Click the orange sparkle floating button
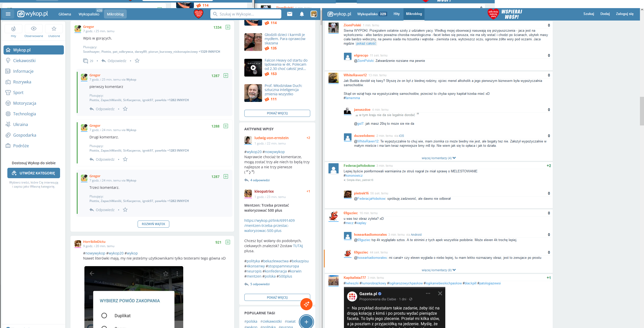The image size is (644, 328). pyautogui.click(x=306, y=304)
